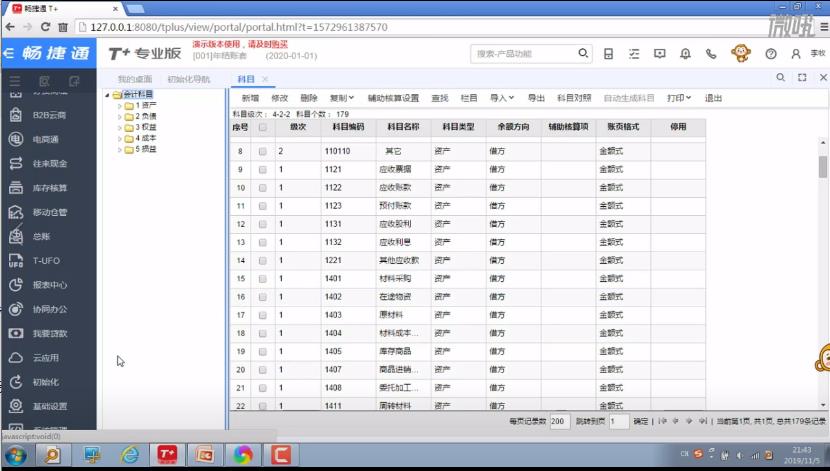Expand the 5 损益 tree folder
Screen dimensions: 830x471
point(120,150)
